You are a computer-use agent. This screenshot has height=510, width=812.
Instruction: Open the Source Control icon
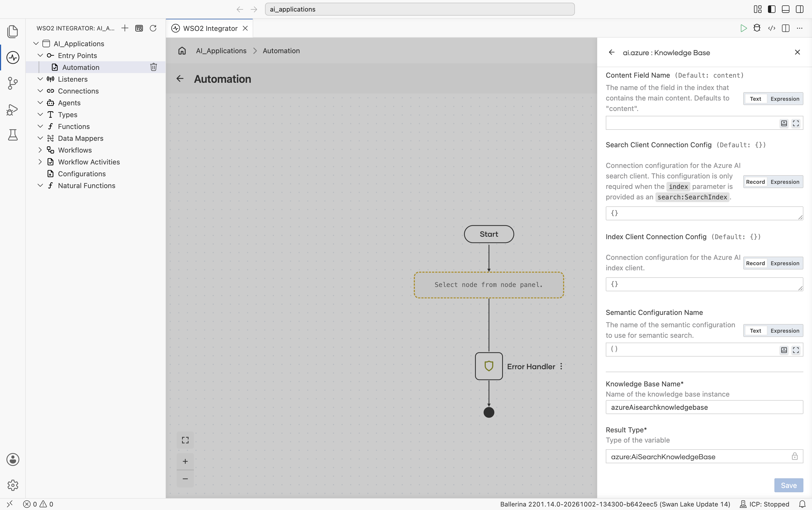pyautogui.click(x=13, y=83)
